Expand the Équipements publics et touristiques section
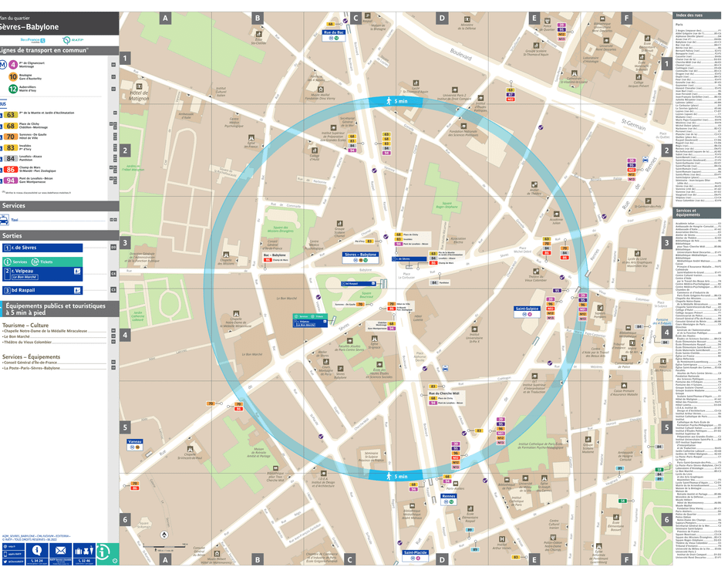This screenshot has width=728, height=577. coord(58,309)
